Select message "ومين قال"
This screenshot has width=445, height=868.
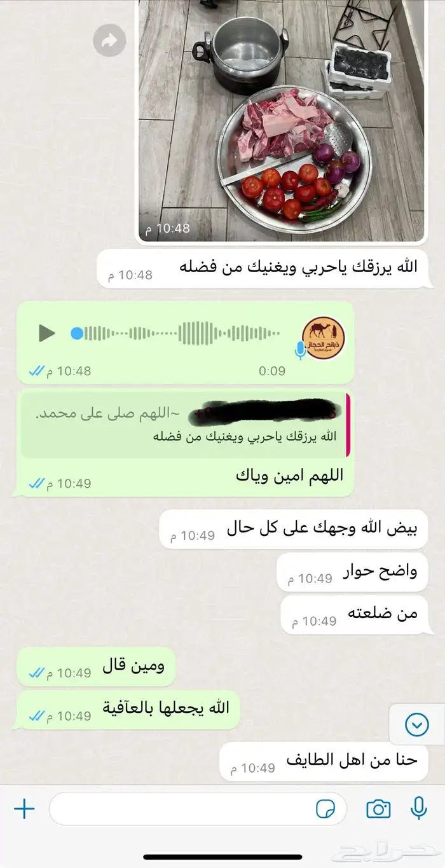coord(96,666)
